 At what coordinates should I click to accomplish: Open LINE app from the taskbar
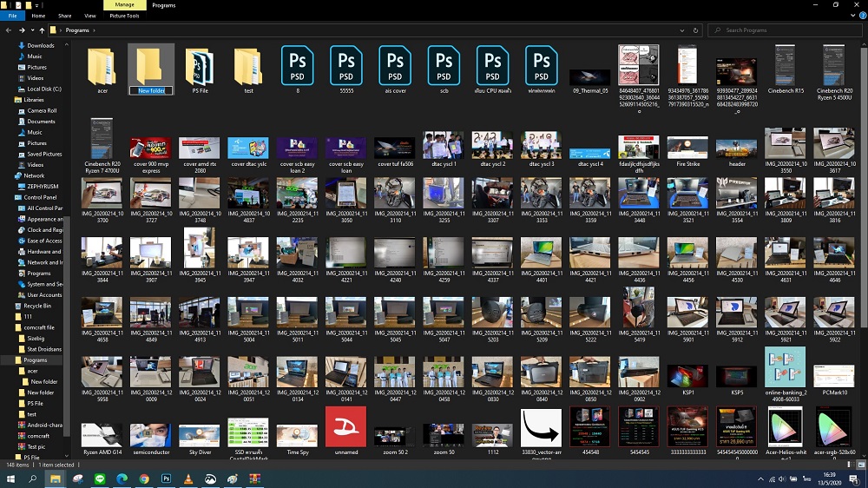coord(99,478)
